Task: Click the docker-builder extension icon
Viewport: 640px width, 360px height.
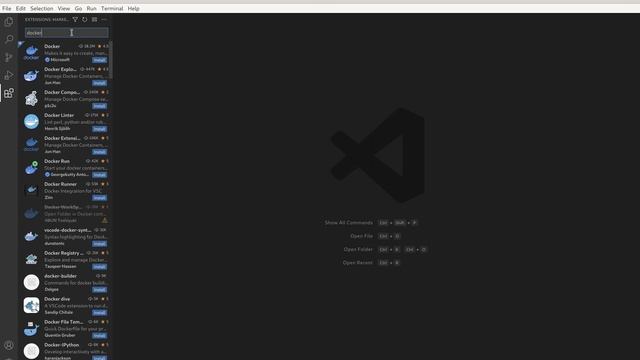Action: coord(31,282)
